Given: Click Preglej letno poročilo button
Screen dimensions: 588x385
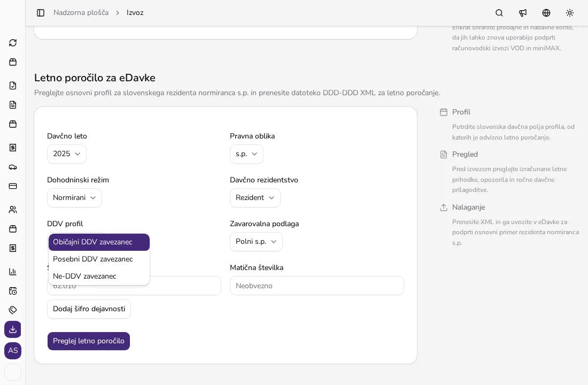Looking at the screenshot, I should 89,341.
